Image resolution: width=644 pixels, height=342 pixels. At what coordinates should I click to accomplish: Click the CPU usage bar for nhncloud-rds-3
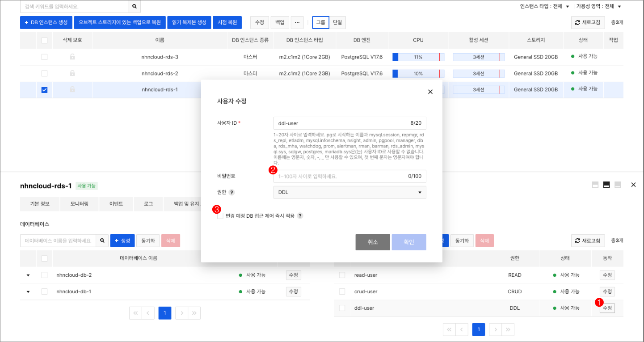point(418,57)
